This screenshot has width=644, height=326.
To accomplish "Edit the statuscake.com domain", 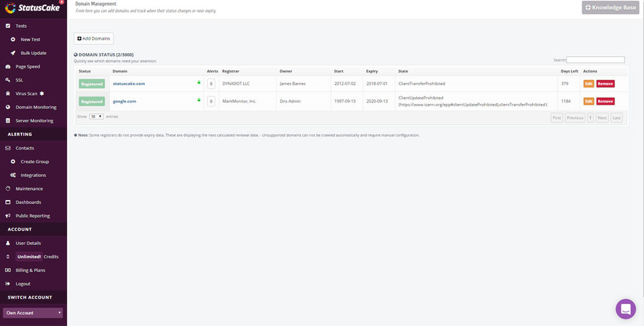I will [588, 84].
